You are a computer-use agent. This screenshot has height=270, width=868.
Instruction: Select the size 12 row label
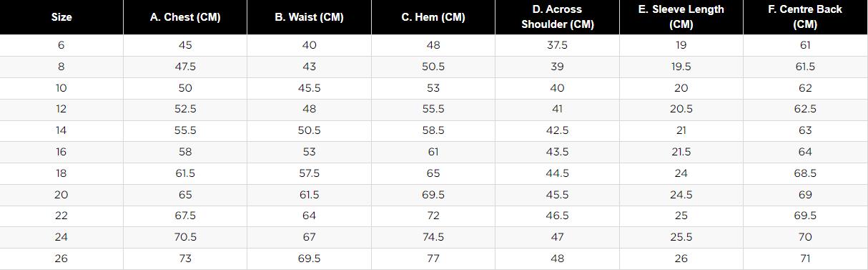click(61, 110)
